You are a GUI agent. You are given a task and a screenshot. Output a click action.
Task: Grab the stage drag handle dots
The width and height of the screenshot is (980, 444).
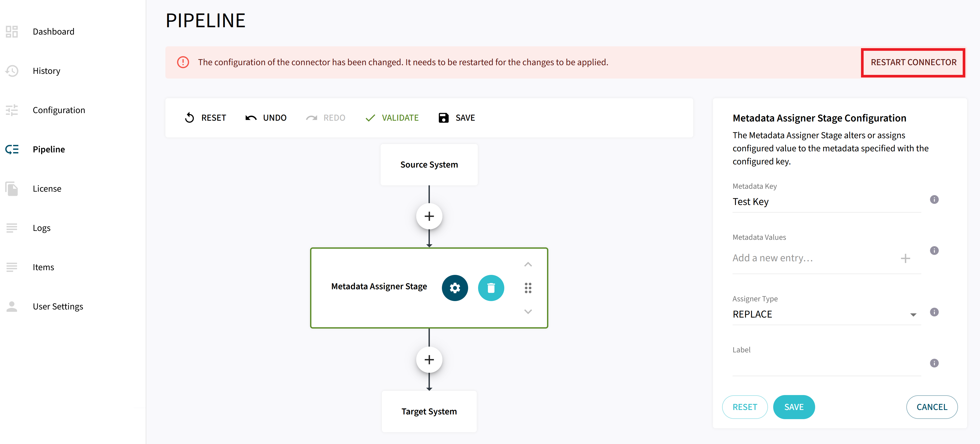528,288
